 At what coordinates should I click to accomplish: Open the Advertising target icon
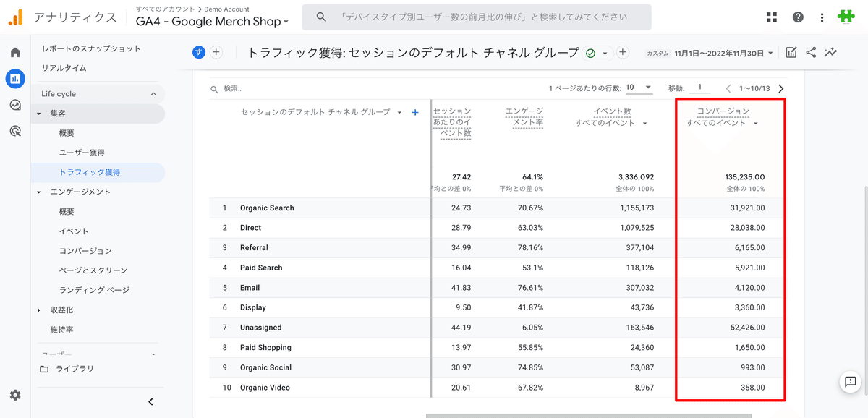click(x=15, y=131)
